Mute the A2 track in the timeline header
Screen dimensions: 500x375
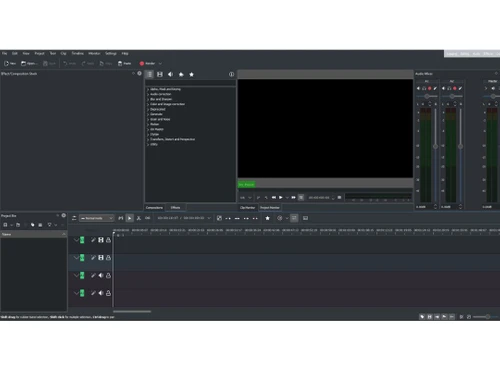pos(101,293)
